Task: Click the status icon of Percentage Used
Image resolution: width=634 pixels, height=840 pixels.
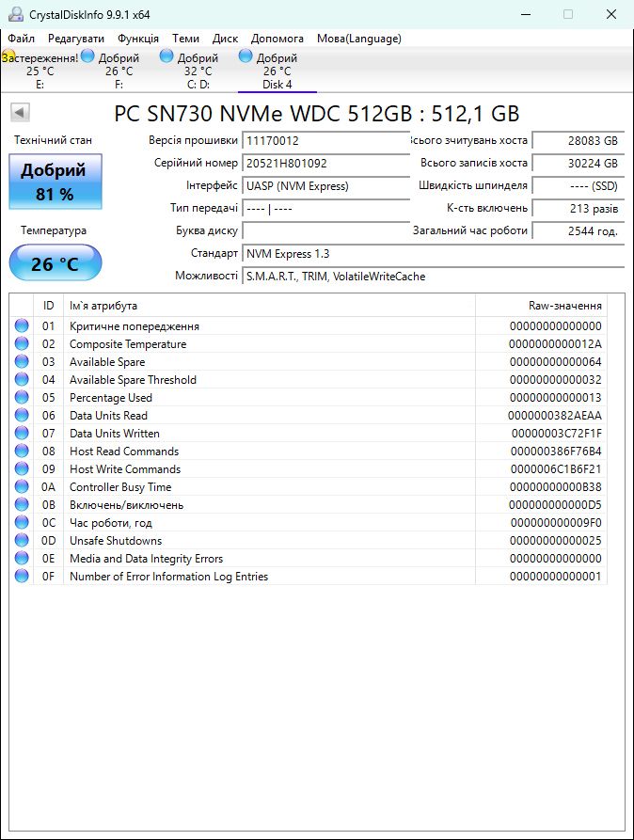Action: click(x=22, y=397)
